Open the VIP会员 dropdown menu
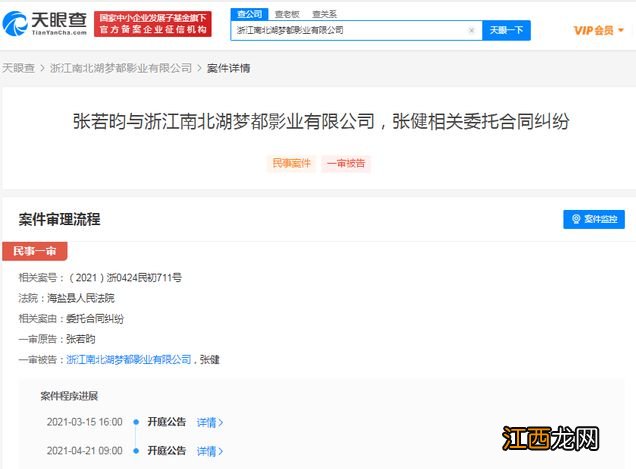Viewport: 636px width, 469px height. (599, 30)
